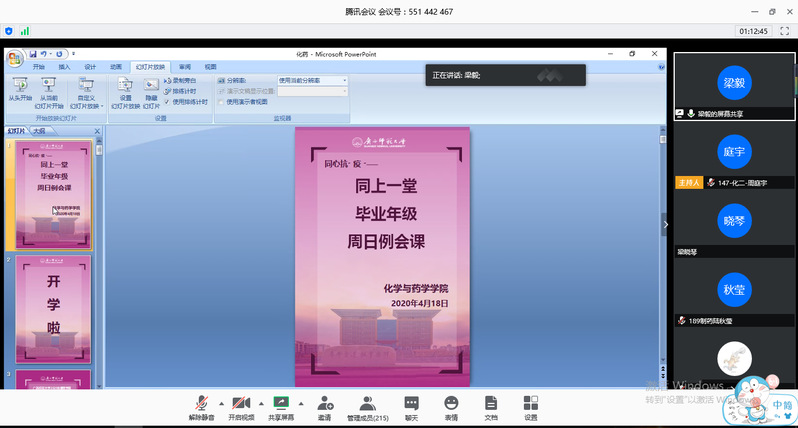Toggle 使用排练计时 checkbox
Image resolution: width=798 pixels, height=428 pixels.
tap(168, 102)
